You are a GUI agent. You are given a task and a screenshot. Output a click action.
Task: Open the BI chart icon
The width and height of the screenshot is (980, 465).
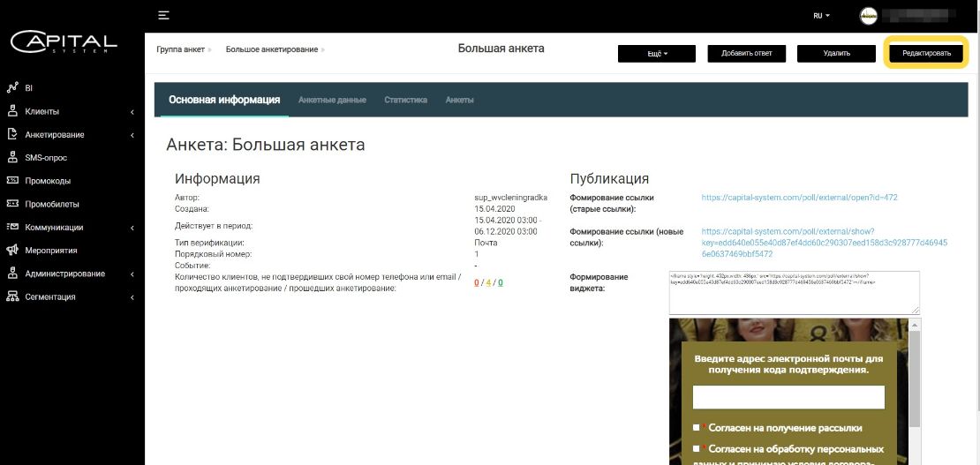click(x=12, y=88)
